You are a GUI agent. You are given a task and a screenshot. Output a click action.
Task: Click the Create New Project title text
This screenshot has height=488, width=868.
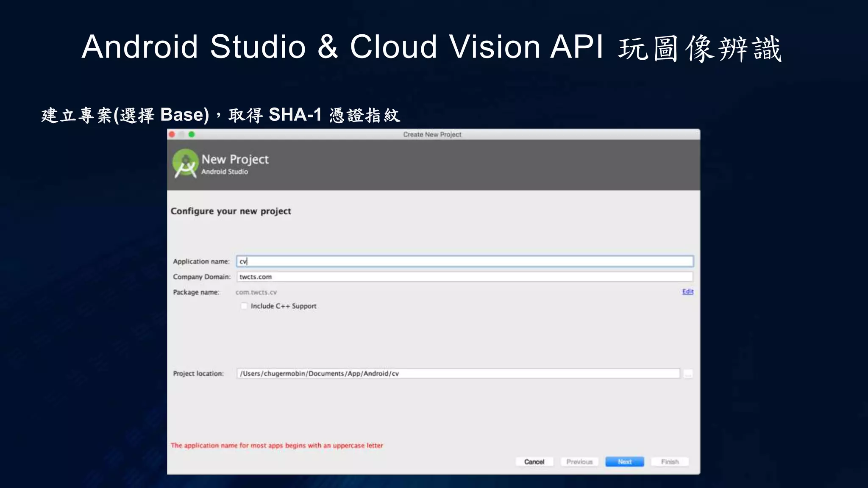432,134
